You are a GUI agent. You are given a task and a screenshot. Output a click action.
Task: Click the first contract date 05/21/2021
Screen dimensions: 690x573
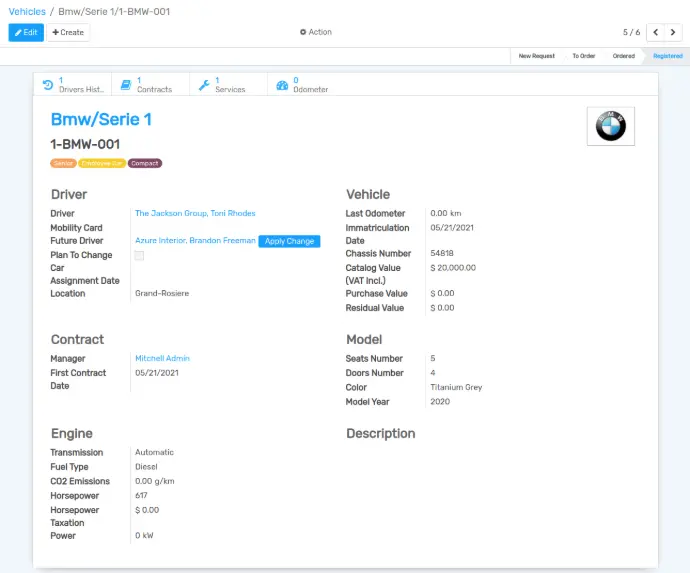click(x=157, y=373)
